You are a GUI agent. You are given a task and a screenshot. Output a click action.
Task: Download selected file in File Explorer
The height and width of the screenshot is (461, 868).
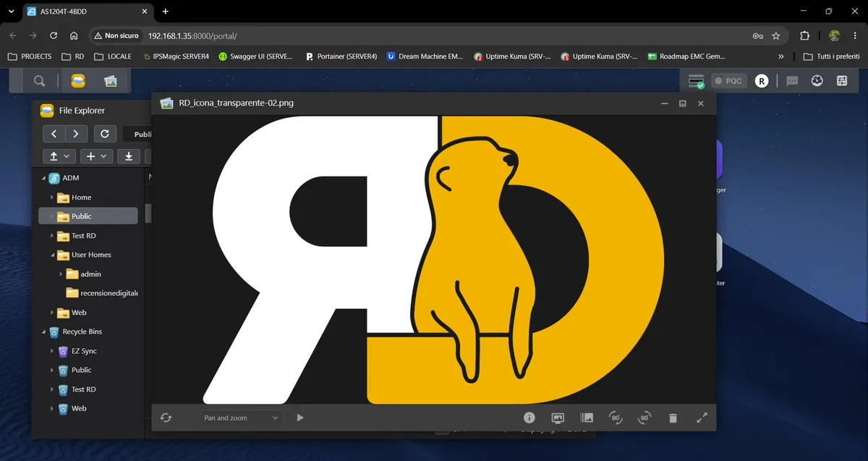click(128, 156)
